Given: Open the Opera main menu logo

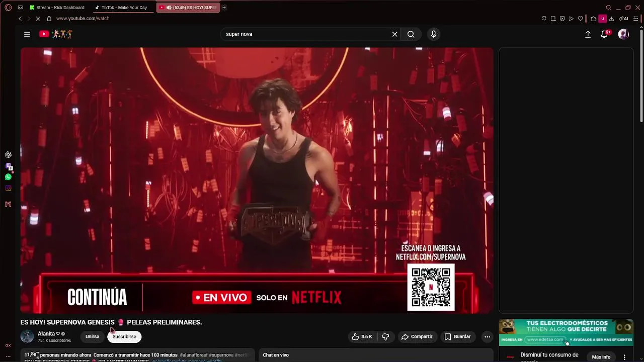Looking at the screenshot, I should pyautogui.click(x=8, y=8).
